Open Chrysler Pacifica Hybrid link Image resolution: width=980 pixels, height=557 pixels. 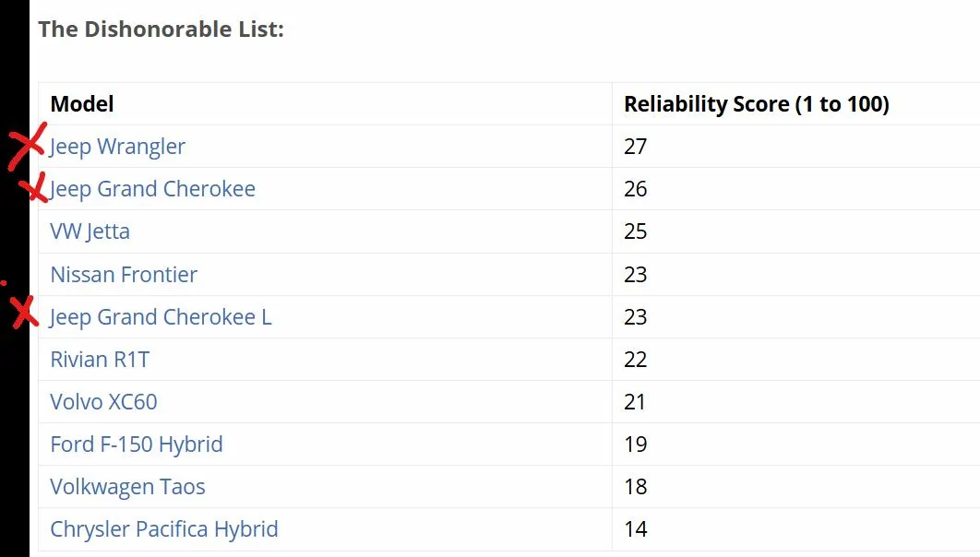tap(163, 529)
